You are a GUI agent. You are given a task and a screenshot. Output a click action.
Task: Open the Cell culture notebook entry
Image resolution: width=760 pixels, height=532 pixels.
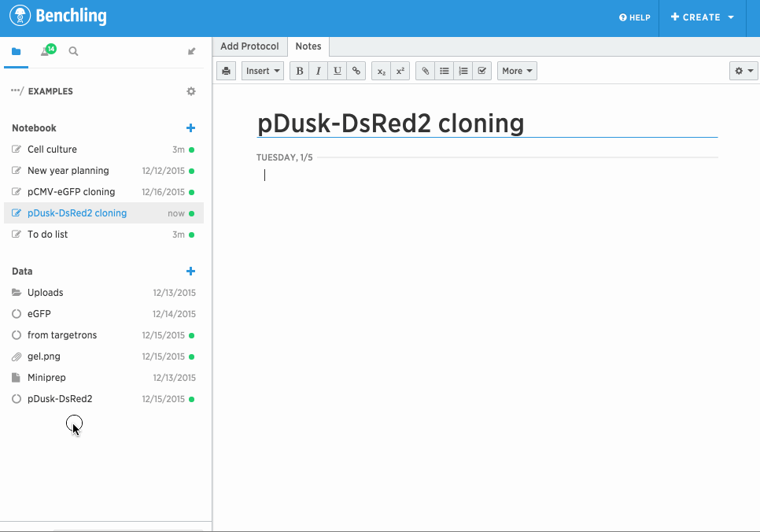(x=52, y=150)
